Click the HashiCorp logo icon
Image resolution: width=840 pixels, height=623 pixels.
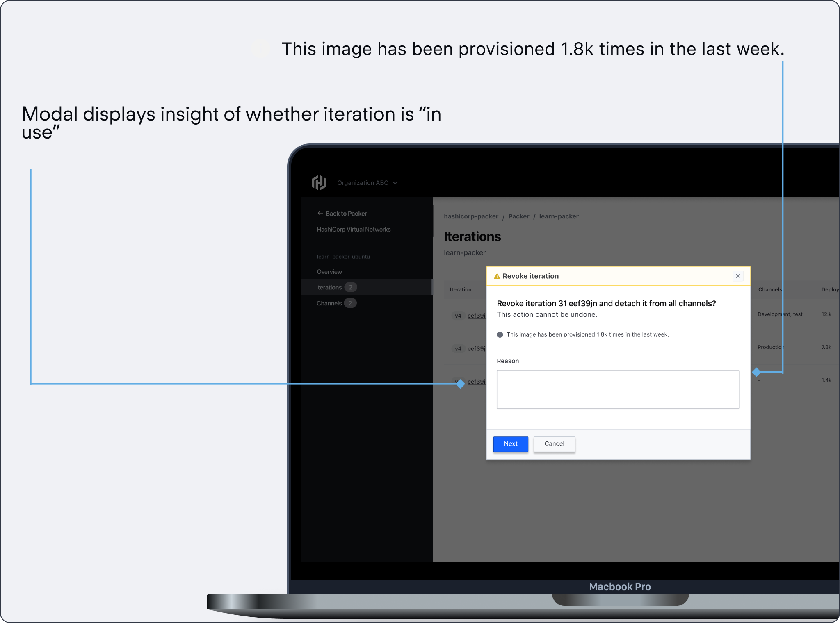pyautogui.click(x=319, y=182)
